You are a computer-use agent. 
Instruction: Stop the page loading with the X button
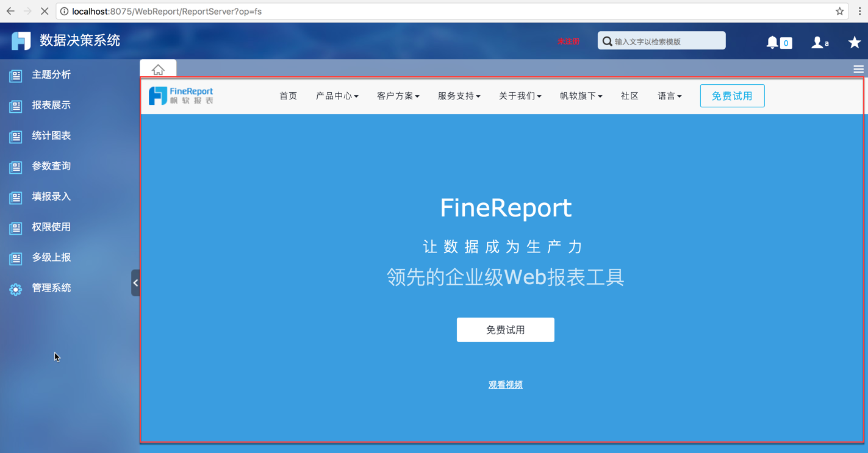(45, 11)
